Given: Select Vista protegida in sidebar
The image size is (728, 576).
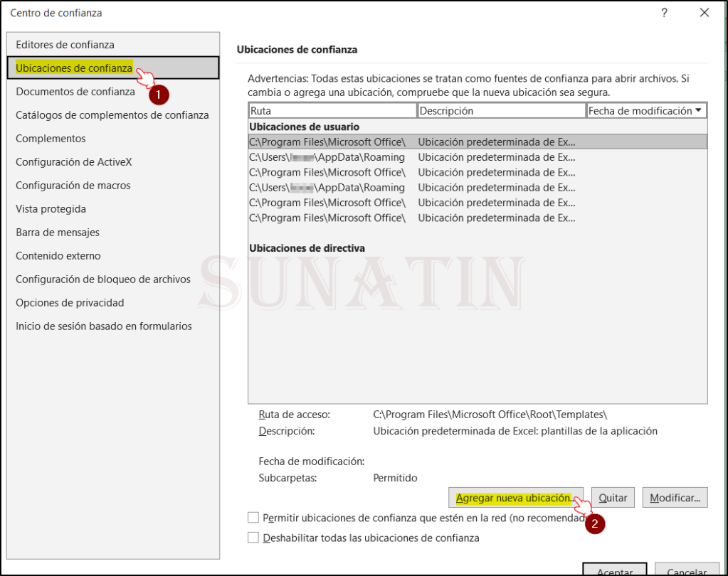Looking at the screenshot, I should [51, 209].
